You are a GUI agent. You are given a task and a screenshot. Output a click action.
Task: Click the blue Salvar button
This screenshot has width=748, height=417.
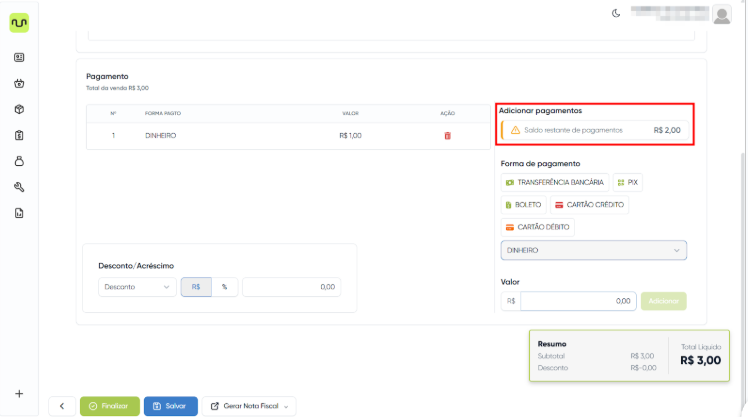pyautogui.click(x=170, y=406)
